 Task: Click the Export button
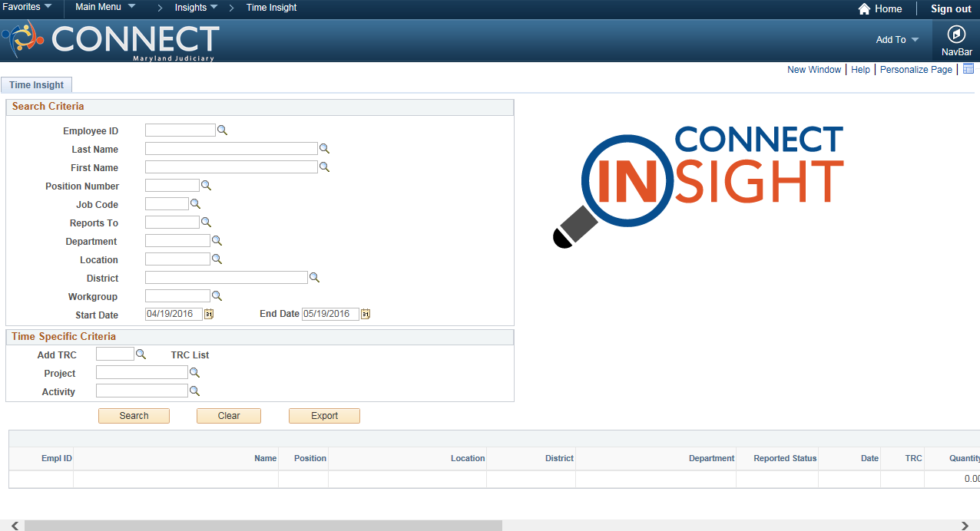pyautogui.click(x=324, y=416)
